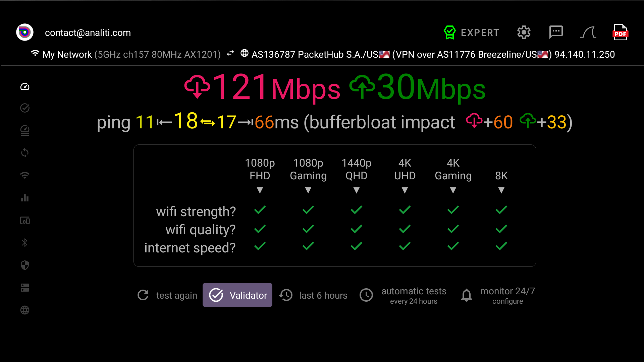The image size is (644, 362).
Task: Open the speed test dashboard icon
Action: click(x=24, y=86)
